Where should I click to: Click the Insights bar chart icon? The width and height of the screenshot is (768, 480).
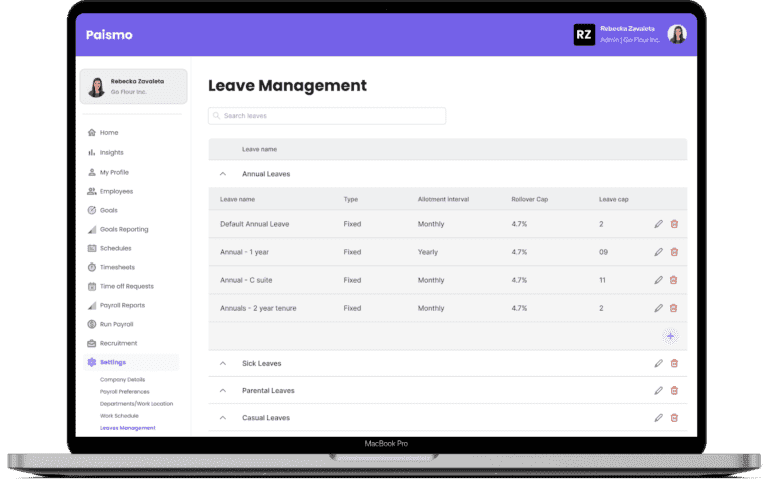92,152
